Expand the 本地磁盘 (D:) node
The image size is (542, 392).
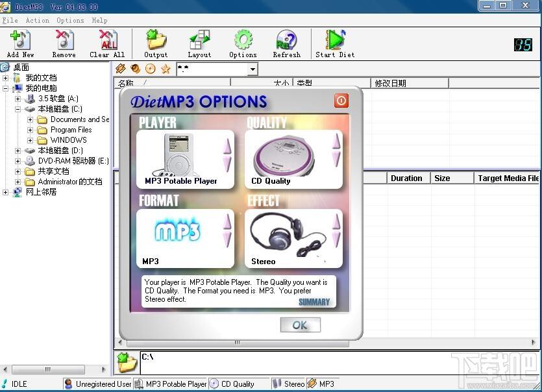click(x=18, y=151)
